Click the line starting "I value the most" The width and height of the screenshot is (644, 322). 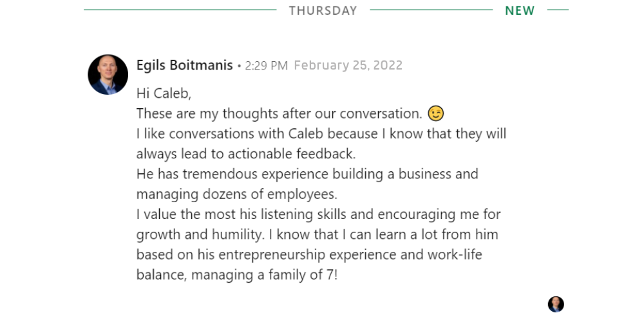coord(318,214)
